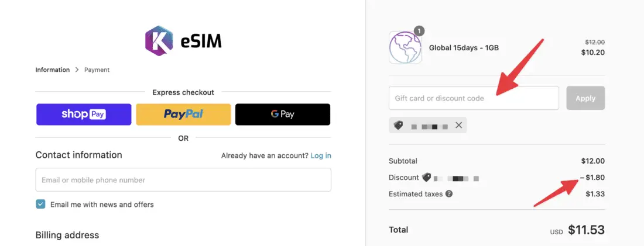Click the eSIM store name text
This screenshot has width=644, height=246.
point(200,41)
